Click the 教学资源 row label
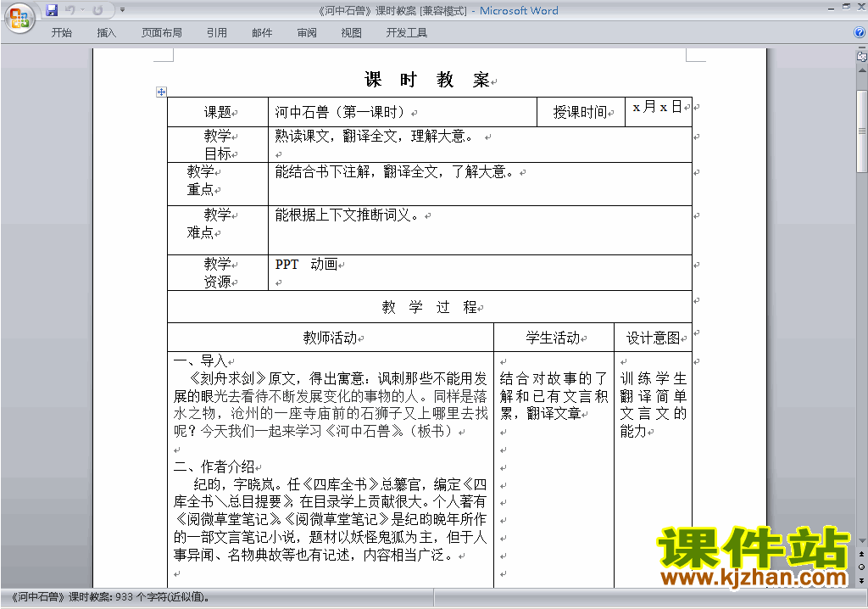This screenshot has height=609, width=868. [x=218, y=272]
